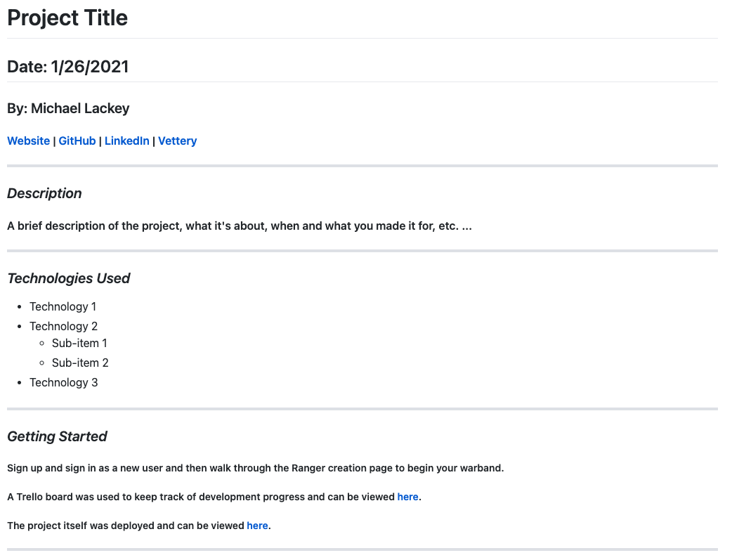Viewport: 732px width, 560px height.
Task: Click the brief description paragraph text
Action: pyautogui.click(x=239, y=226)
